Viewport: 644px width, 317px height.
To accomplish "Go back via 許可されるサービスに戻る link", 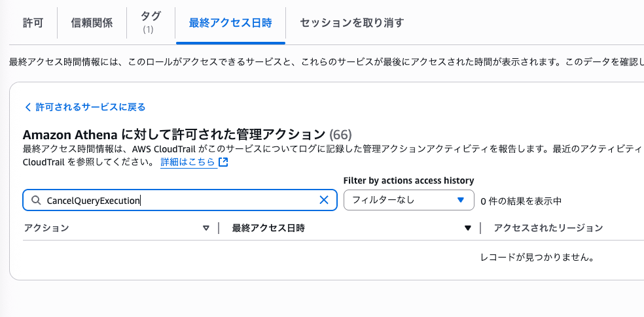I will tap(90, 107).
